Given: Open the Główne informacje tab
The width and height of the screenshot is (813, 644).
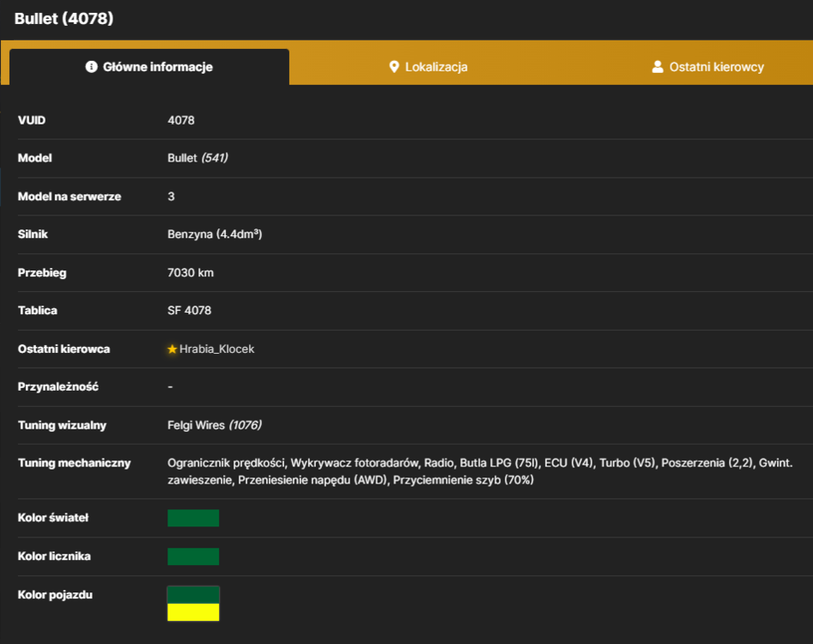Looking at the screenshot, I should [149, 67].
